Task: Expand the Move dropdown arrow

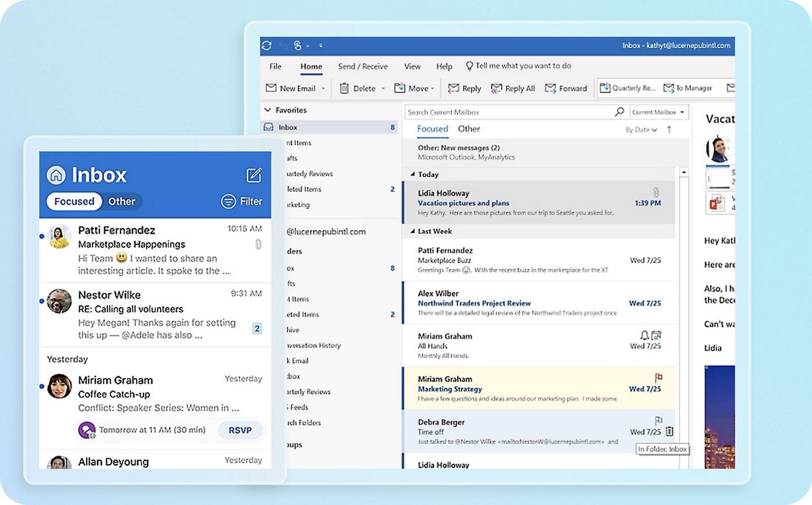Action: click(433, 88)
